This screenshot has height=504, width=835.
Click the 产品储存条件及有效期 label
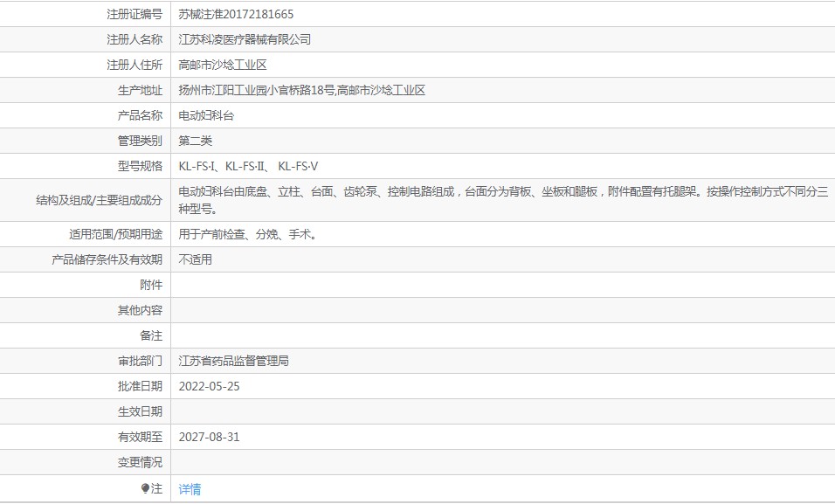(x=107, y=259)
